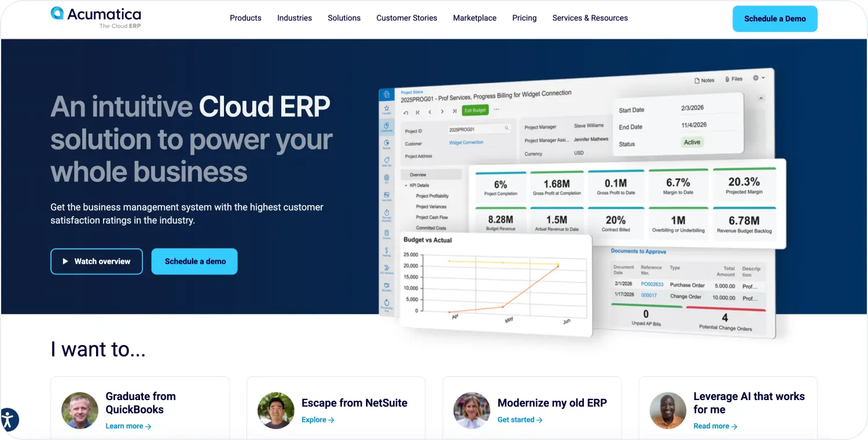Image resolution: width=868 pixels, height=440 pixels.
Task: Click the three-dot more menu beside Edit Budget
Action: (x=496, y=109)
